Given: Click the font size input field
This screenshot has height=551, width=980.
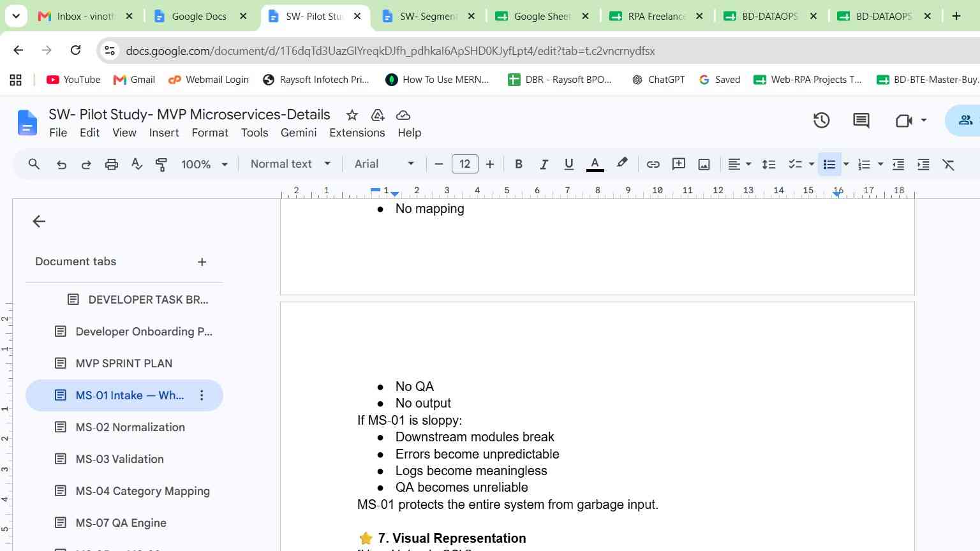Looking at the screenshot, I should pos(464,164).
